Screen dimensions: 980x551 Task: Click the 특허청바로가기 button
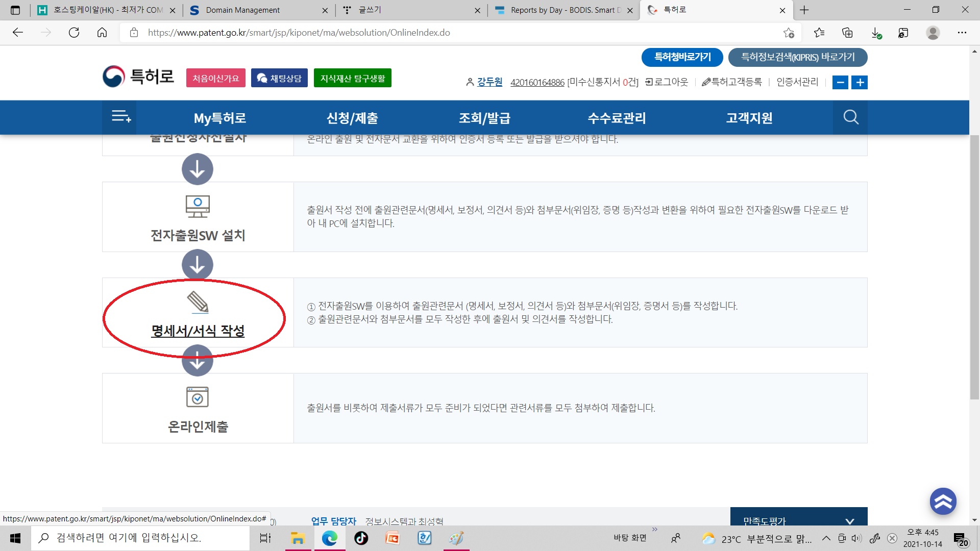pos(682,57)
